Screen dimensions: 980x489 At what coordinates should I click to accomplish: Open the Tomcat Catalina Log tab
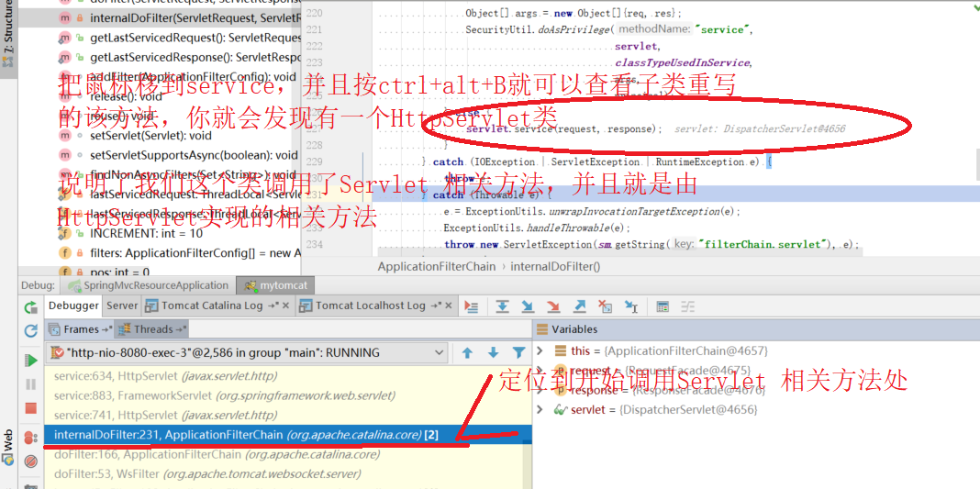217,306
